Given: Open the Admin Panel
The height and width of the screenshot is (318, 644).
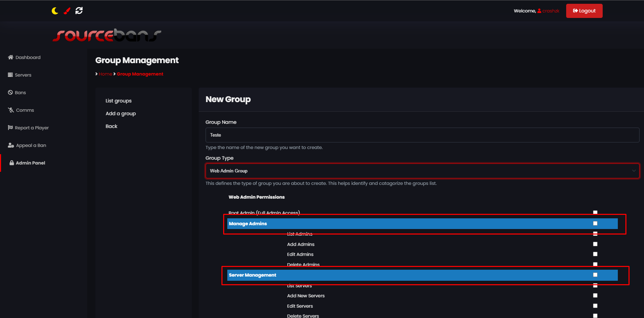Looking at the screenshot, I should (27, 163).
